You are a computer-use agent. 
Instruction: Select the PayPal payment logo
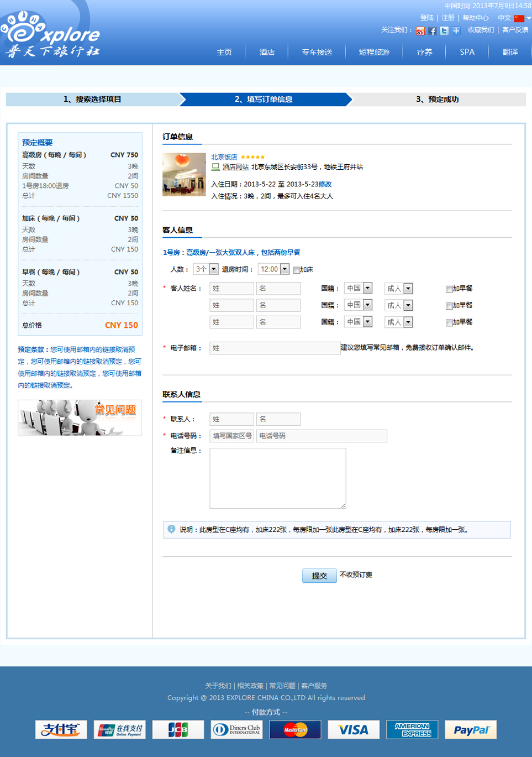click(471, 729)
